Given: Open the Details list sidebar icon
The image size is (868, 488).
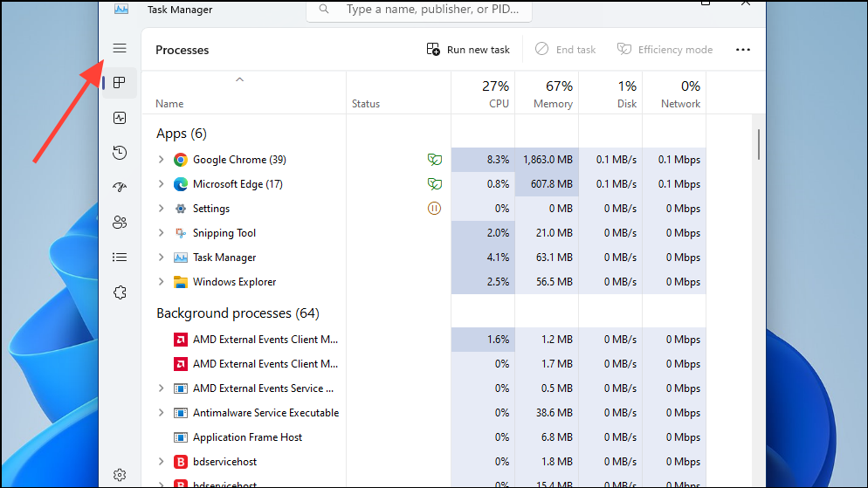Looking at the screenshot, I should pyautogui.click(x=120, y=258).
